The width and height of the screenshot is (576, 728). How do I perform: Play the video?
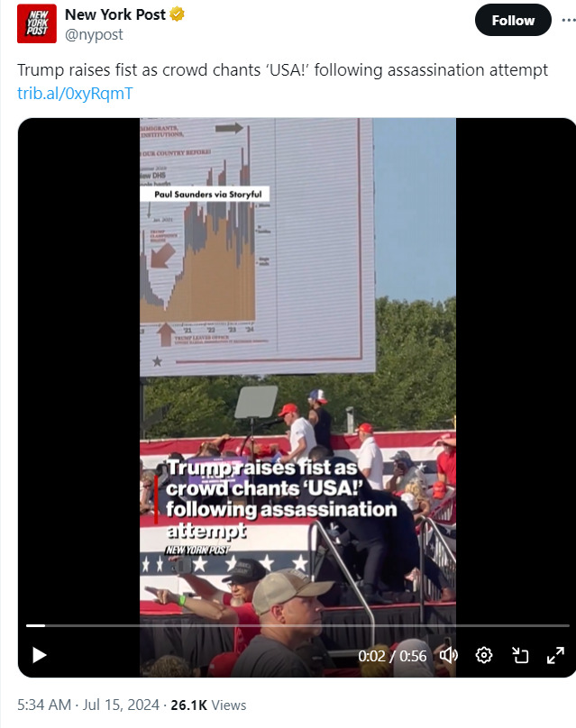(40, 655)
